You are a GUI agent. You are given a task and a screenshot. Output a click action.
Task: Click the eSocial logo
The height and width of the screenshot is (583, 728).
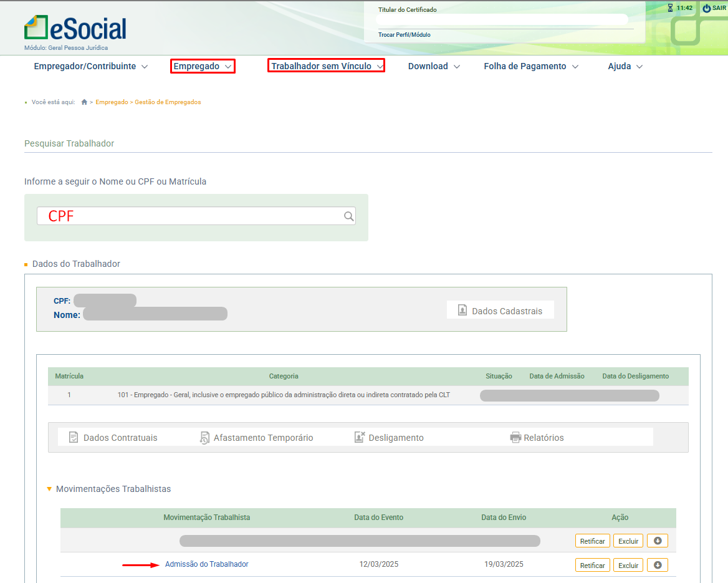[x=75, y=28]
